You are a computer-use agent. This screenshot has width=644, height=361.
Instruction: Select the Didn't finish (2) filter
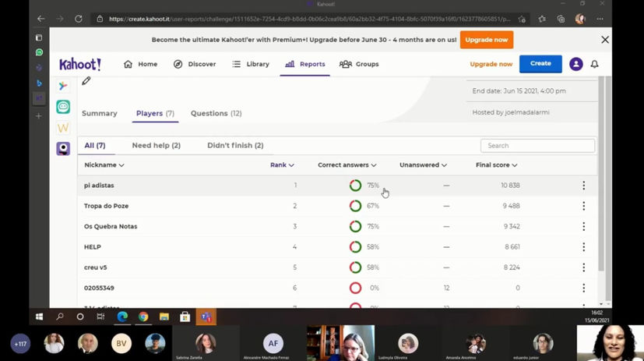point(235,146)
